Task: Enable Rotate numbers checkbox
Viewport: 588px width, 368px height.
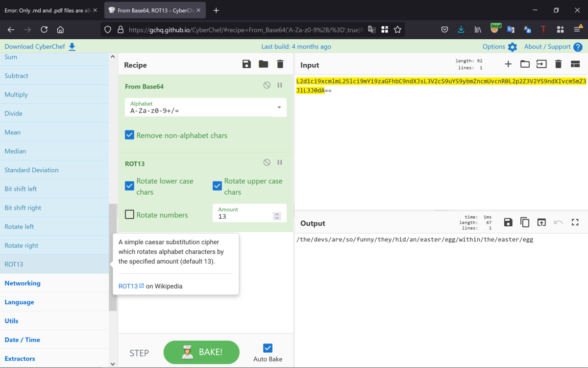Action: click(x=129, y=214)
